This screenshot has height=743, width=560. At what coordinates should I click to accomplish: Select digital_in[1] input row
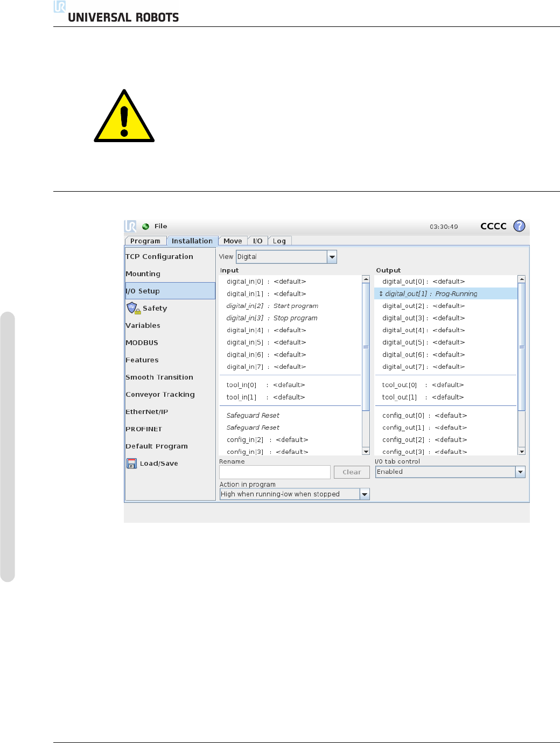[290, 294]
